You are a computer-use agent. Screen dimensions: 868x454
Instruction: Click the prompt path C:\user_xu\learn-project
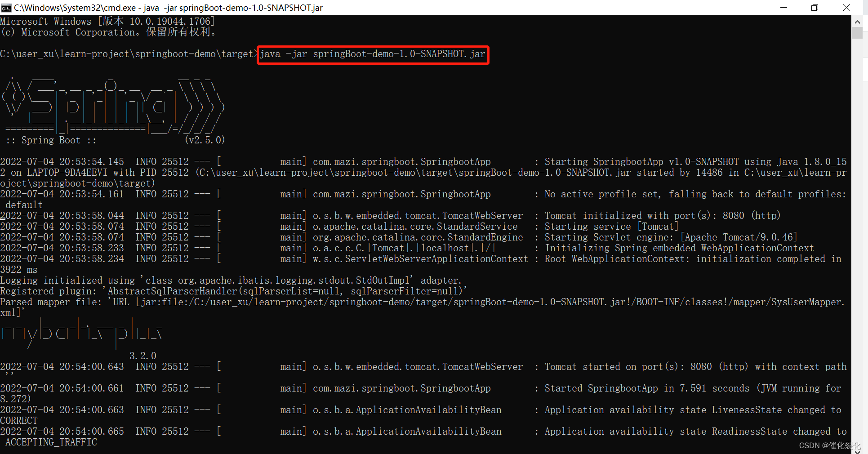click(129, 54)
